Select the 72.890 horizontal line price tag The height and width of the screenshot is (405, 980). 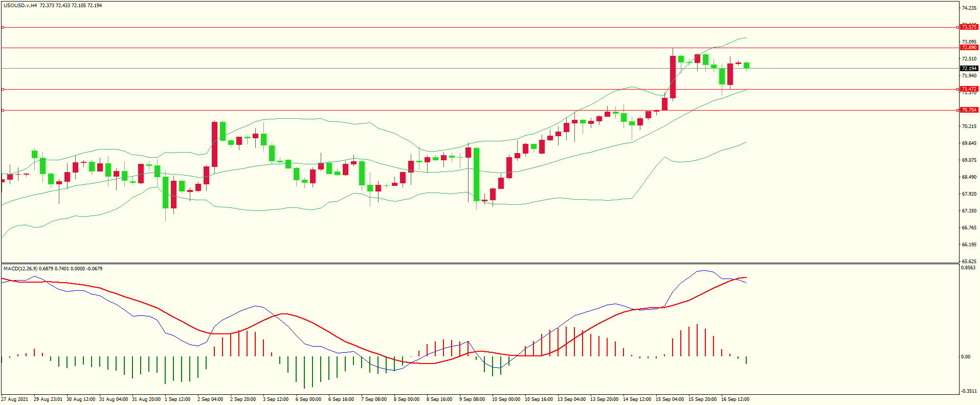[969, 48]
